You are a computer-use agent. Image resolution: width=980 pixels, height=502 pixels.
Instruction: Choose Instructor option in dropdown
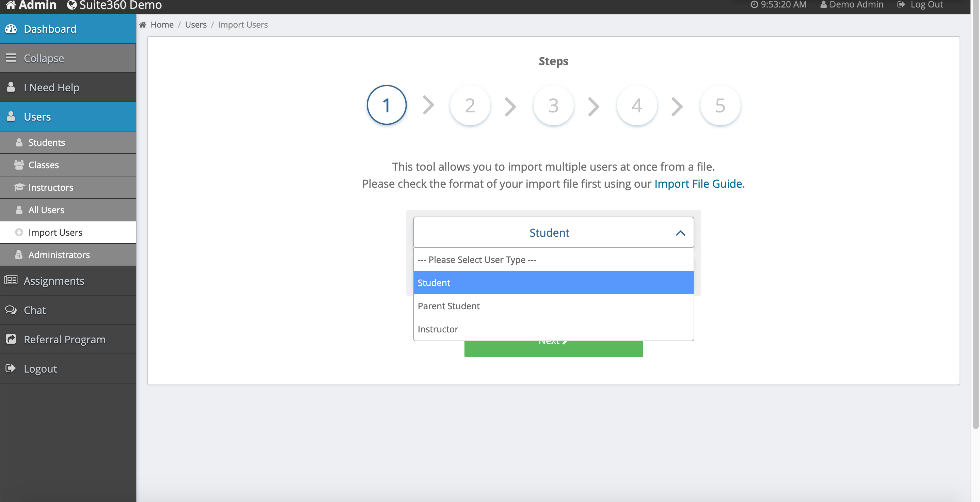pyautogui.click(x=438, y=329)
